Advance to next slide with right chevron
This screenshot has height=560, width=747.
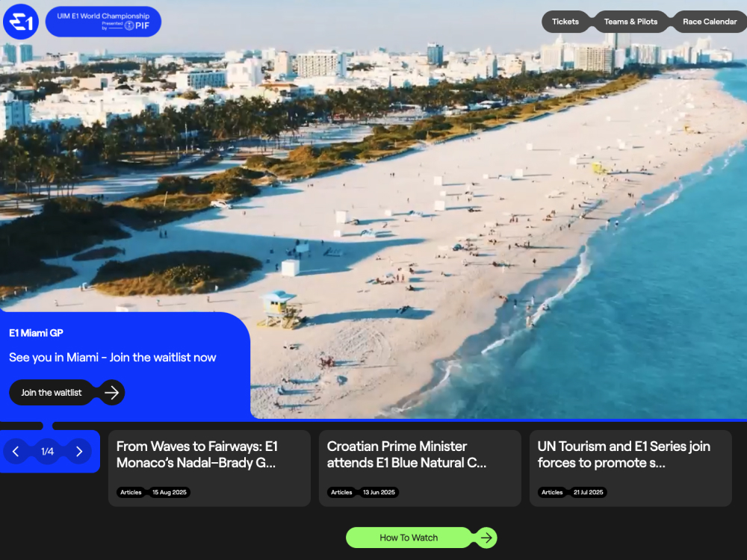(79, 452)
